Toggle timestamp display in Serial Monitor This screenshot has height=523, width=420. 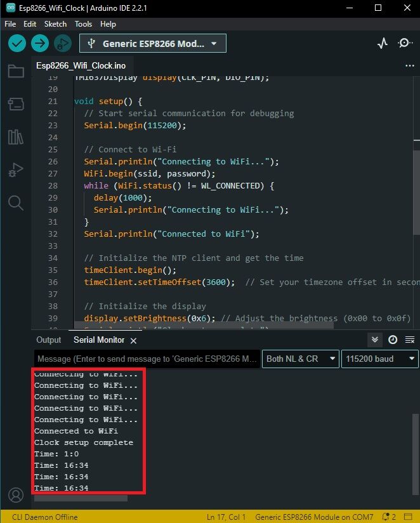tap(393, 340)
